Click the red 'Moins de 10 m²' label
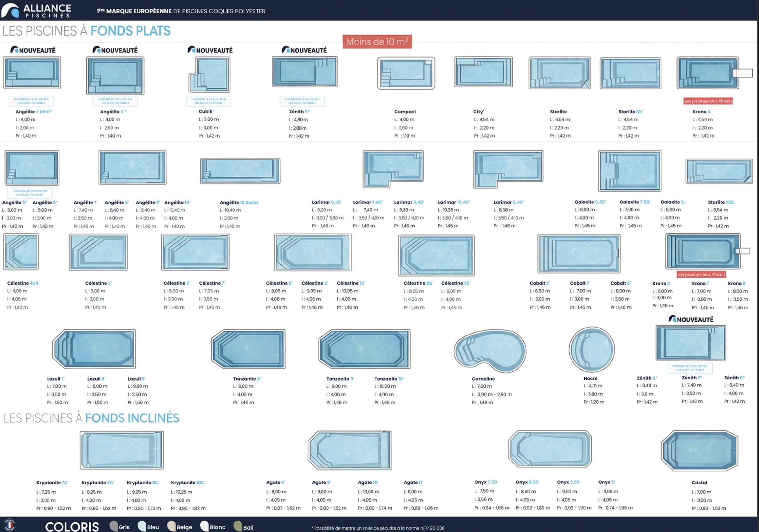This screenshot has height=532, width=759. tap(377, 42)
